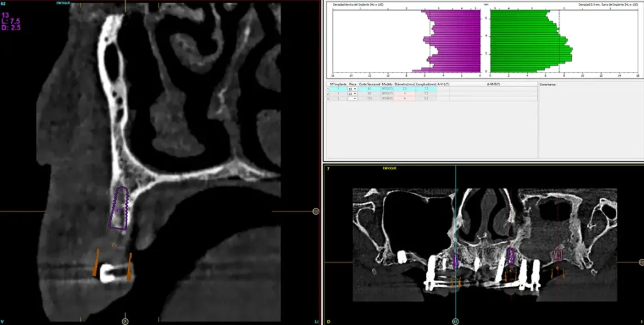Click the circular slice marker at cross-section bottom
644x325 pixels.
pyautogui.click(x=125, y=321)
